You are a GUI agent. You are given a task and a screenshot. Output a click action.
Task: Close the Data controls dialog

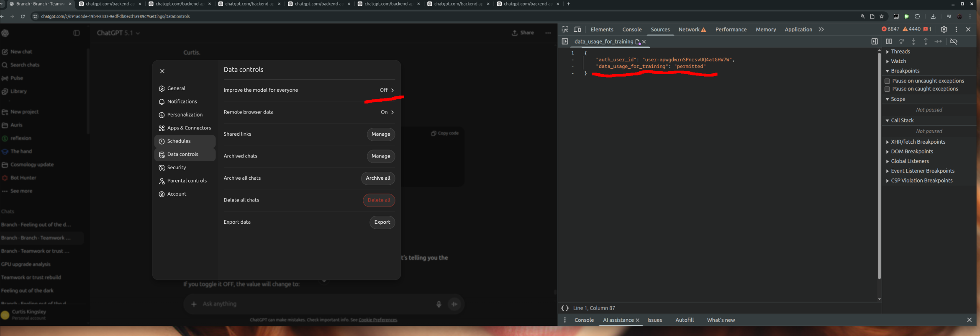point(162,71)
